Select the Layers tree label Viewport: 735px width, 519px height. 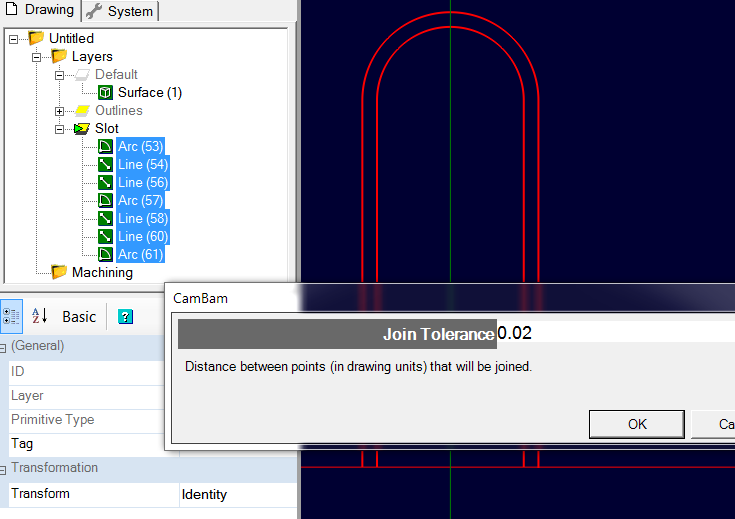92,56
